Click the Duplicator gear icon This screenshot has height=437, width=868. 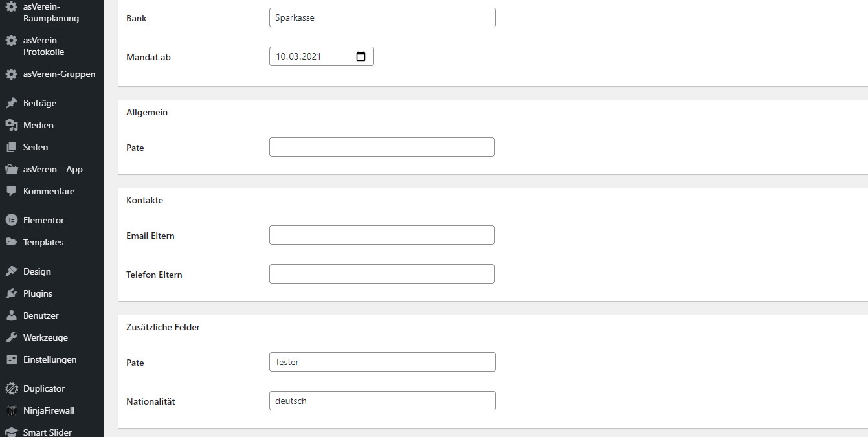(11, 388)
